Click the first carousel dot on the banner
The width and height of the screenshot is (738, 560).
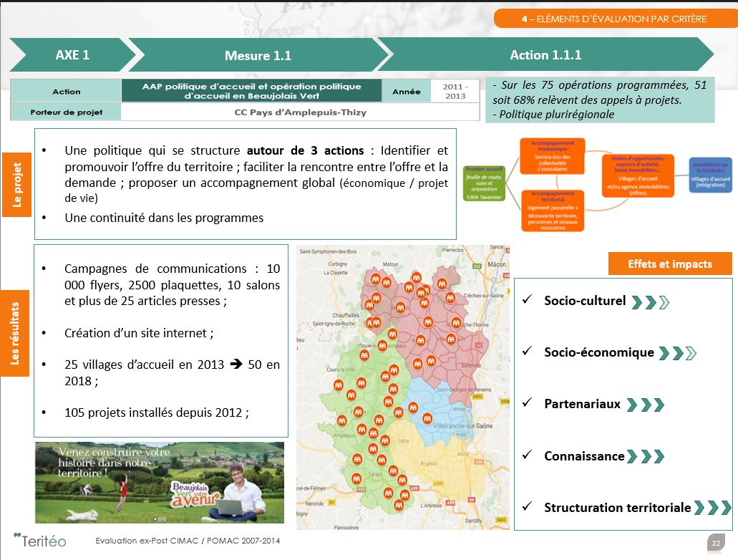tap(156, 518)
